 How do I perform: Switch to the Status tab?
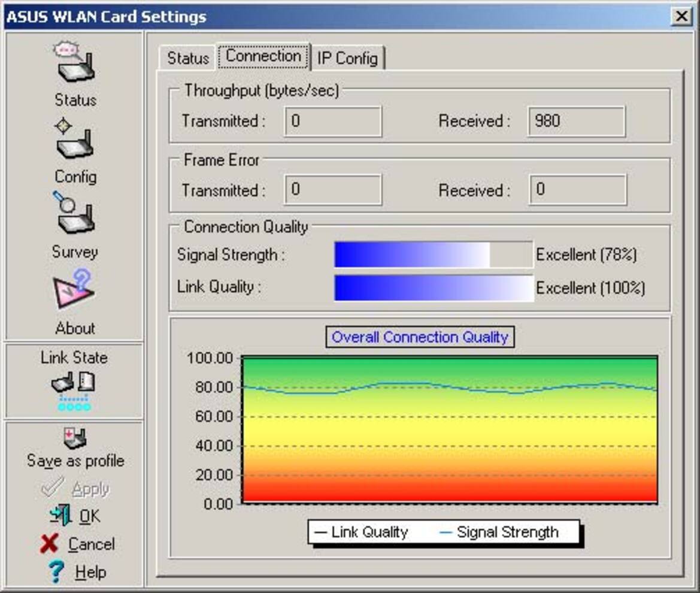click(188, 58)
